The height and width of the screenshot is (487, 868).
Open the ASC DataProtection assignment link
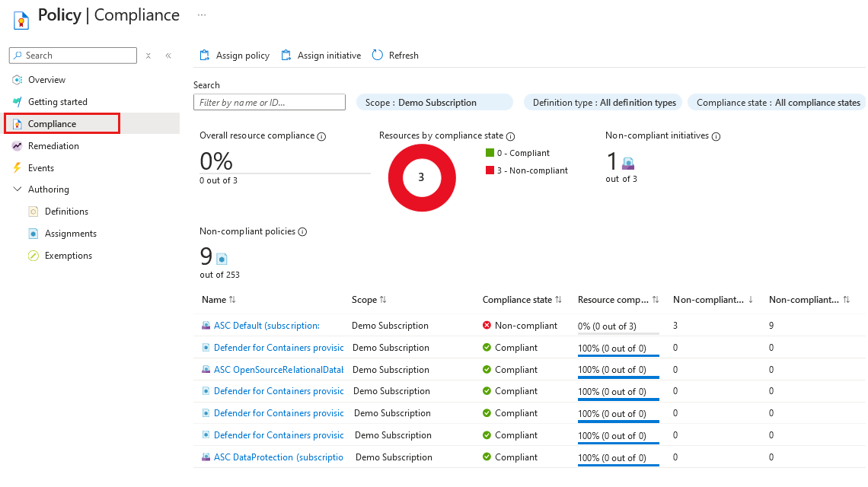point(279,457)
